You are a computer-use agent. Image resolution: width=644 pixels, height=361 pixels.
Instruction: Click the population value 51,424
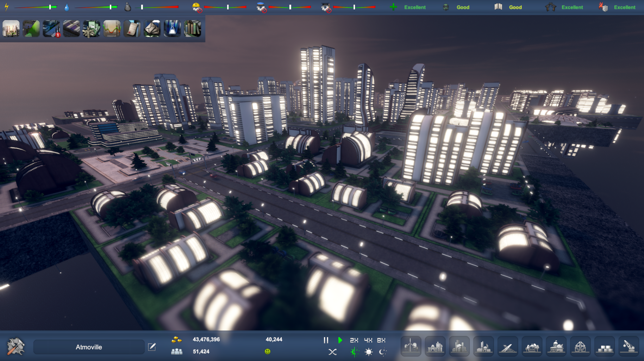coord(201,351)
